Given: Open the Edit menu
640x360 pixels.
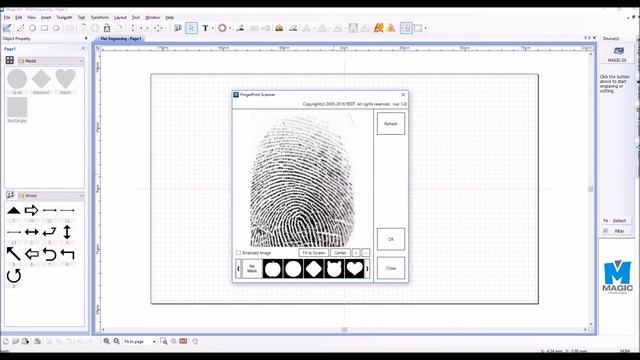Looking at the screenshot, I should click(x=19, y=18).
